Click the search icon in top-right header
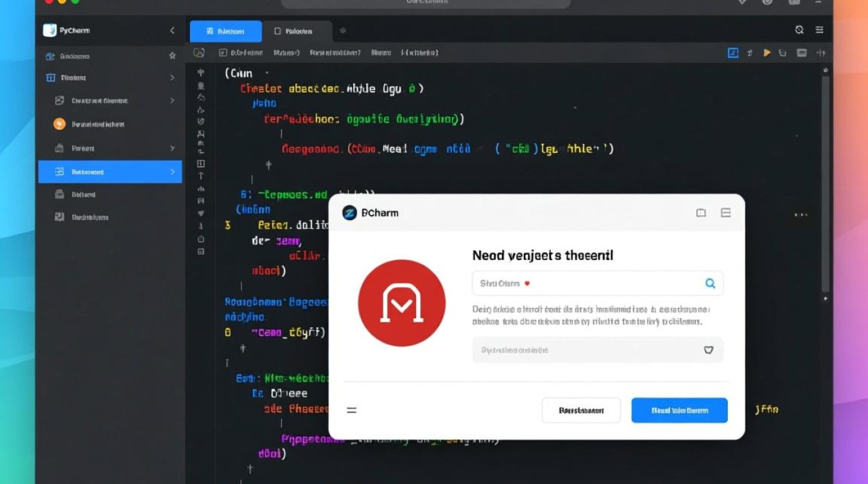 799,30
